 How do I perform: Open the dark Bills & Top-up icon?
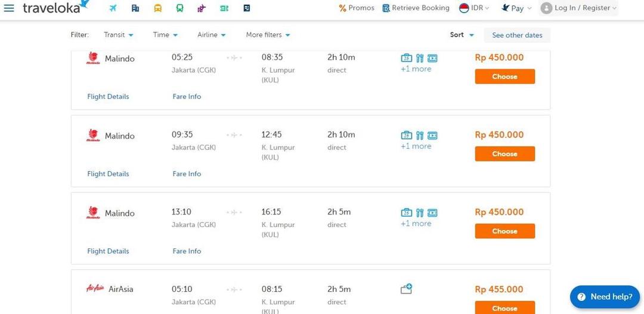click(x=246, y=8)
